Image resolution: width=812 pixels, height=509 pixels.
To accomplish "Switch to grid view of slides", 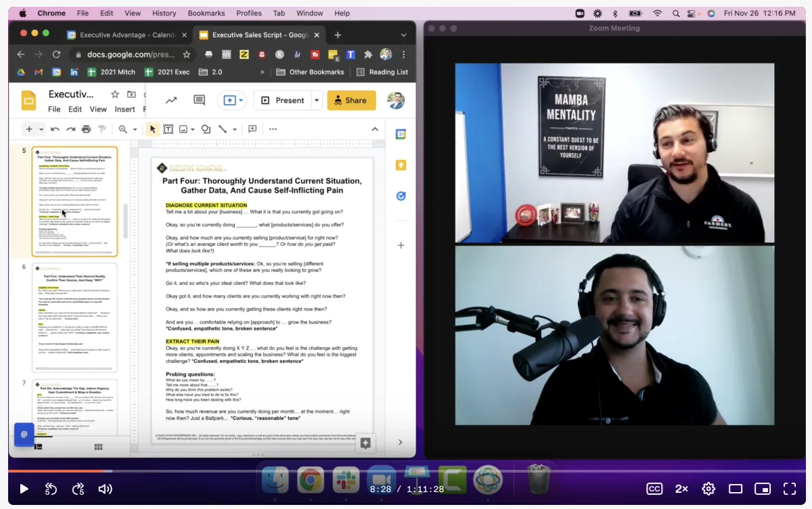I will click(x=98, y=447).
